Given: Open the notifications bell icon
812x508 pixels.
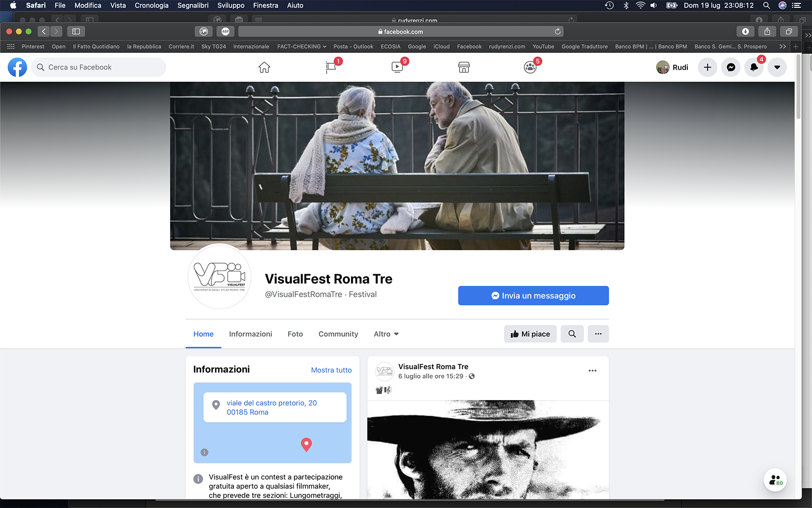Looking at the screenshot, I should [754, 67].
